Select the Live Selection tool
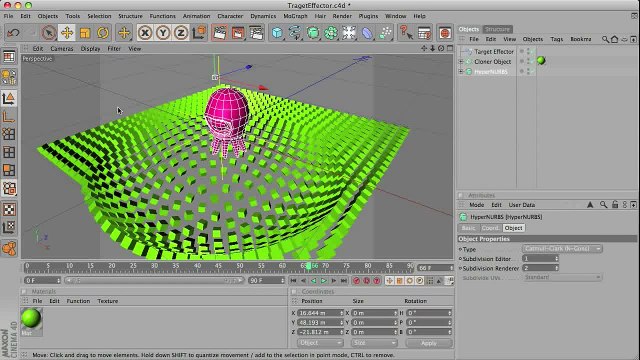The height and width of the screenshot is (360, 640). (x=49, y=33)
